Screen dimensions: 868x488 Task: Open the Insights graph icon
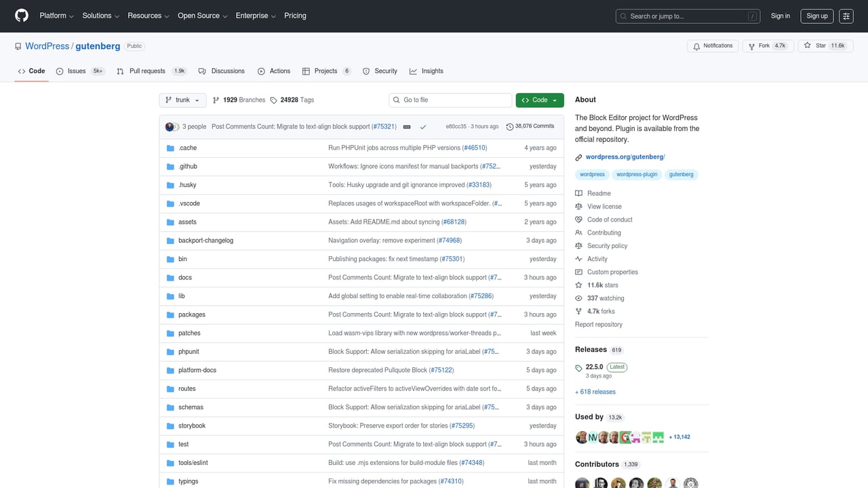414,70
